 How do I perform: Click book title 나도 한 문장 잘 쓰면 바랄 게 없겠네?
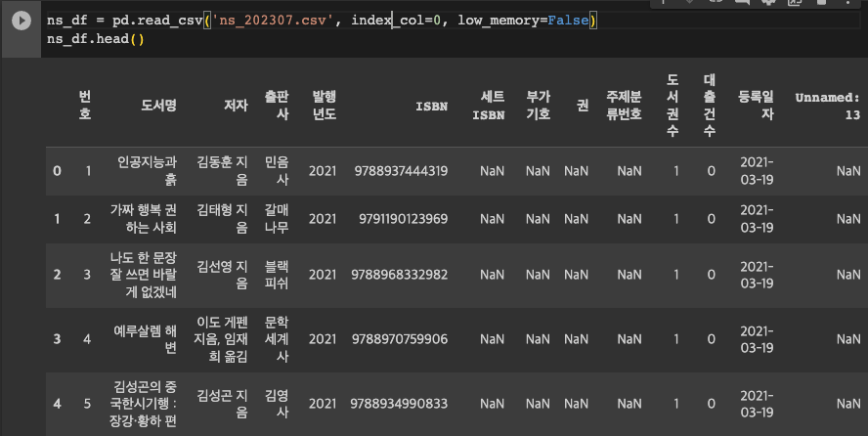(x=144, y=275)
